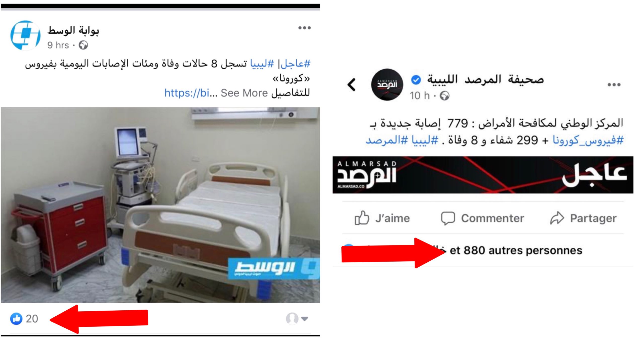Click the Partager share button
Screen dimensions: 644x341
tap(583, 218)
